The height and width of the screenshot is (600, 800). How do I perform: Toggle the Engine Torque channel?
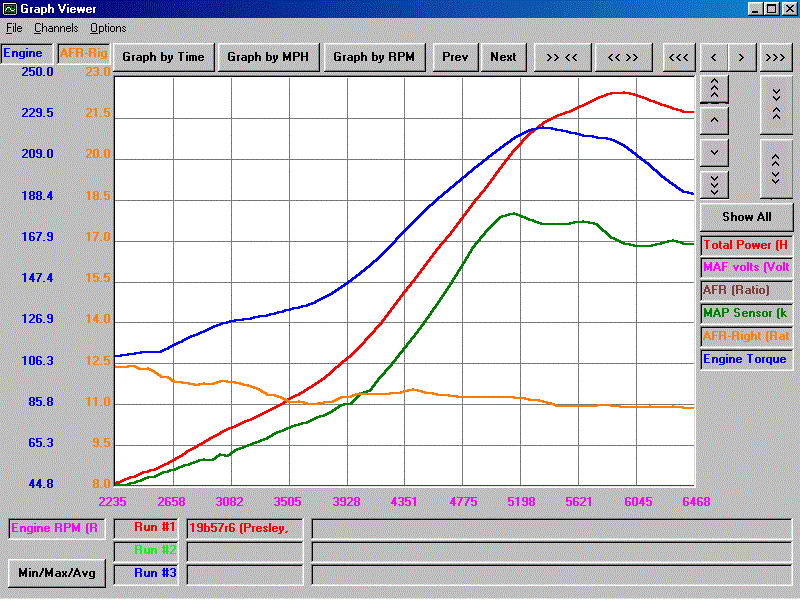click(x=746, y=359)
